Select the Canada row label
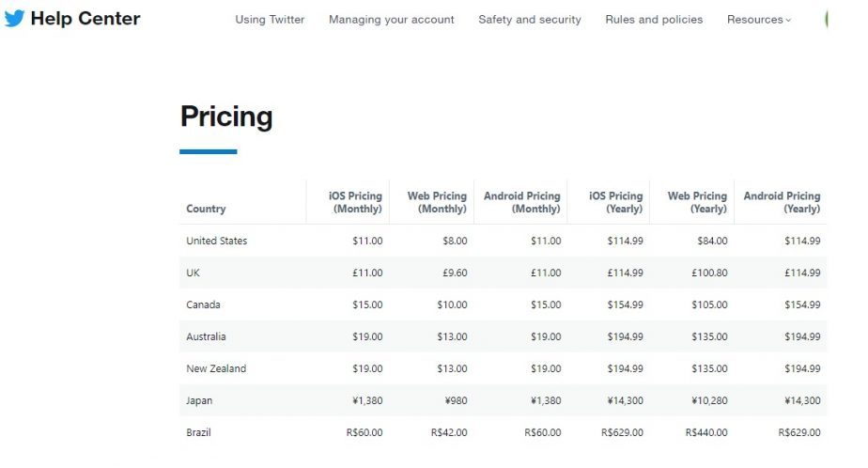This screenshot has width=868, height=468. pos(204,305)
